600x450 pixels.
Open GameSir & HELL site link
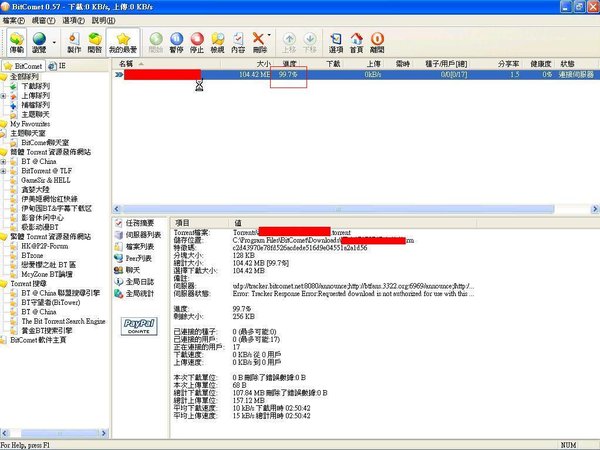pyautogui.click(x=46, y=180)
